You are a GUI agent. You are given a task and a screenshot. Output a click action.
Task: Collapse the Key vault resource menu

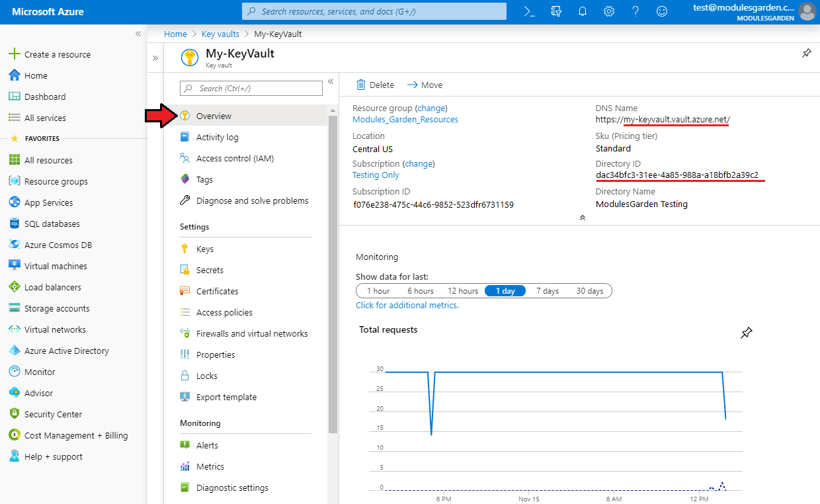[x=331, y=81]
